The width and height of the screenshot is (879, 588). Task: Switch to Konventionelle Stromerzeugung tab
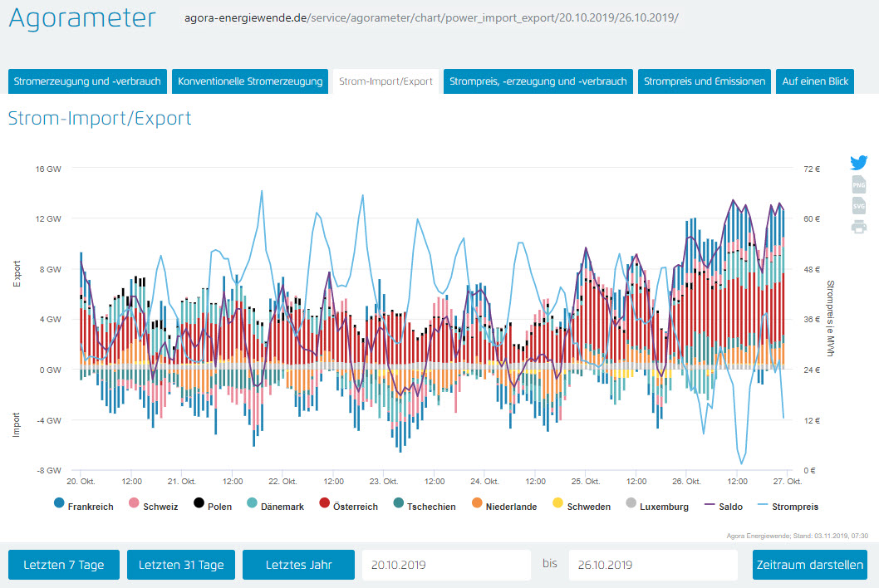coord(250,81)
